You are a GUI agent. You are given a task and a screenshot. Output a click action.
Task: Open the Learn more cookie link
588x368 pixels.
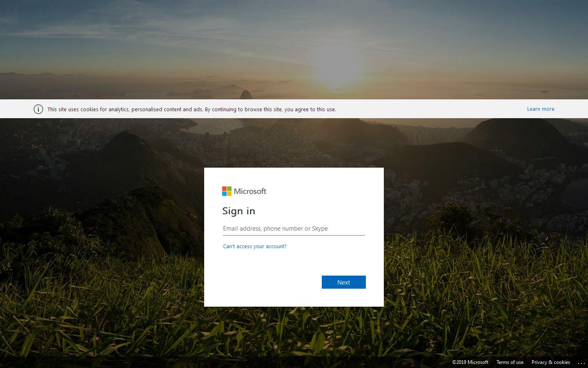click(x=540, y=109)
